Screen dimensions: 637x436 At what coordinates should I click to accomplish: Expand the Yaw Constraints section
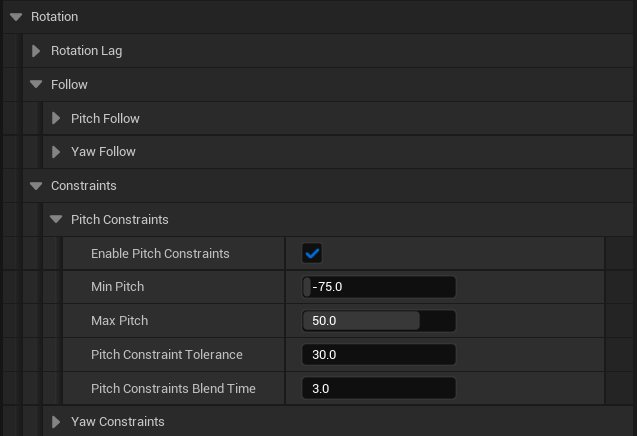[x=57, y=422]
